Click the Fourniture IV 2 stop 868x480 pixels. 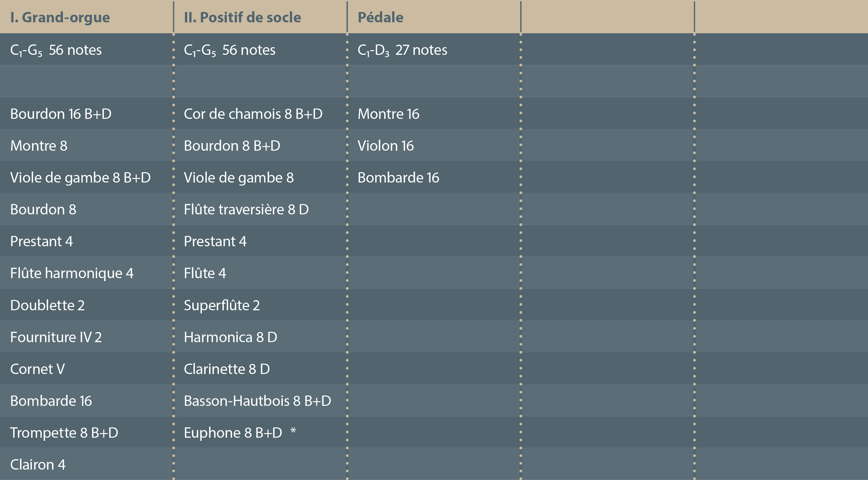pos(56,337)
